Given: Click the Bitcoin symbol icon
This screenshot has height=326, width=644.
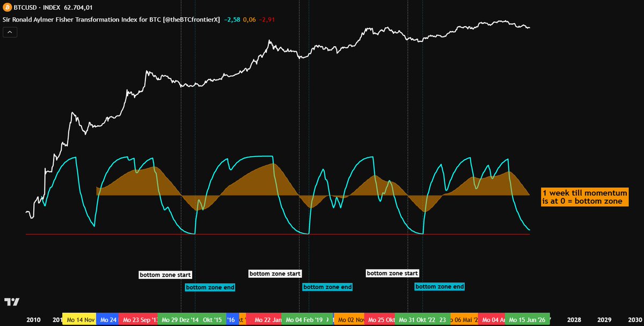Looking at the screenshot, I should coord(9,8).
